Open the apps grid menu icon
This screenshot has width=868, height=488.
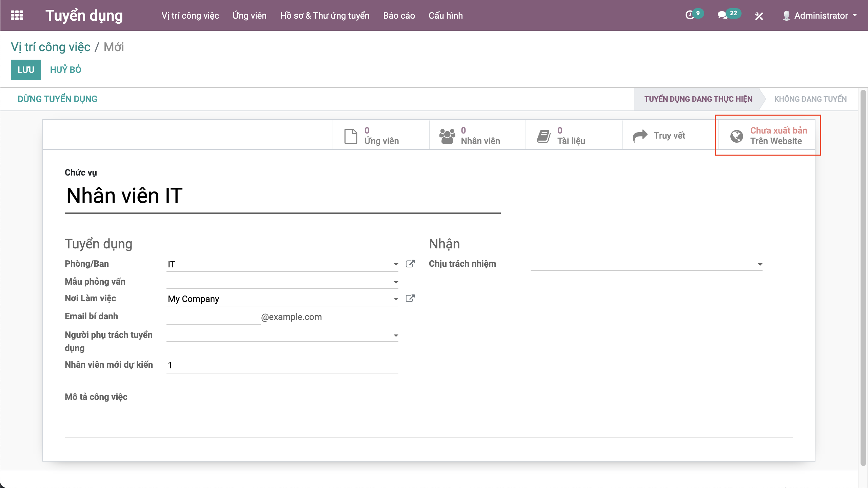click(x=17, y=15)
